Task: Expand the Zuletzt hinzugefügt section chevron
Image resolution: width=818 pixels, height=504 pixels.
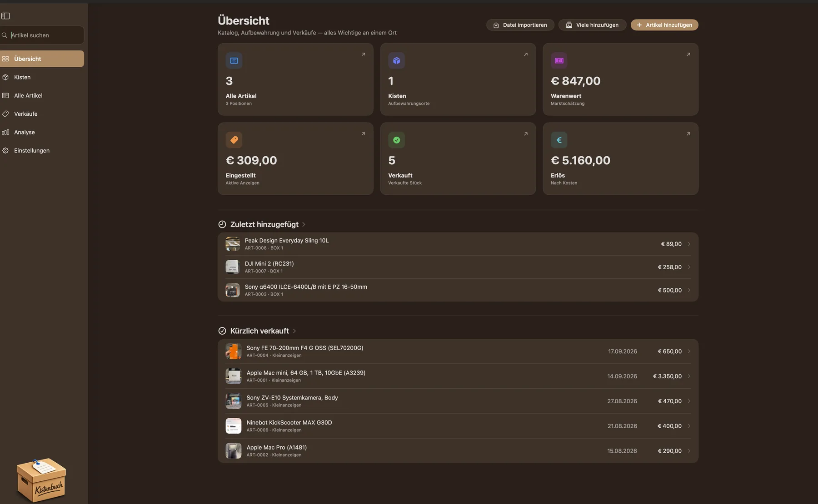Action: [x=304, y=224]
